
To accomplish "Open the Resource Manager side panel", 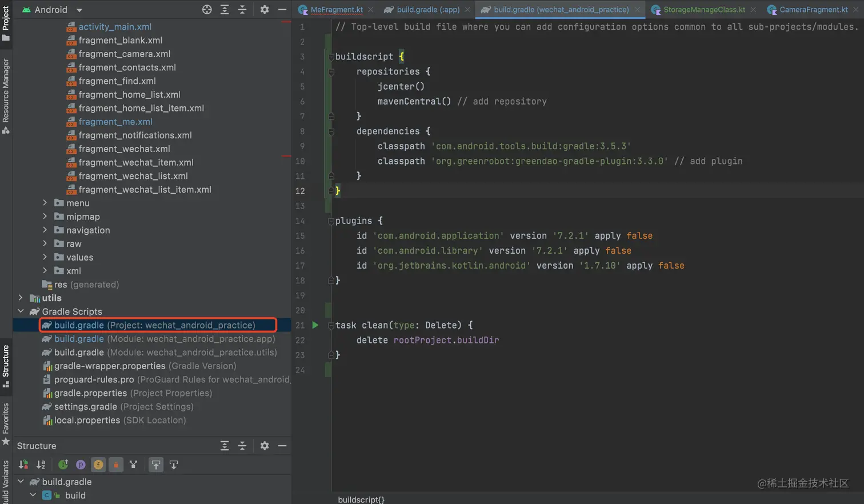I will [6, 94].
